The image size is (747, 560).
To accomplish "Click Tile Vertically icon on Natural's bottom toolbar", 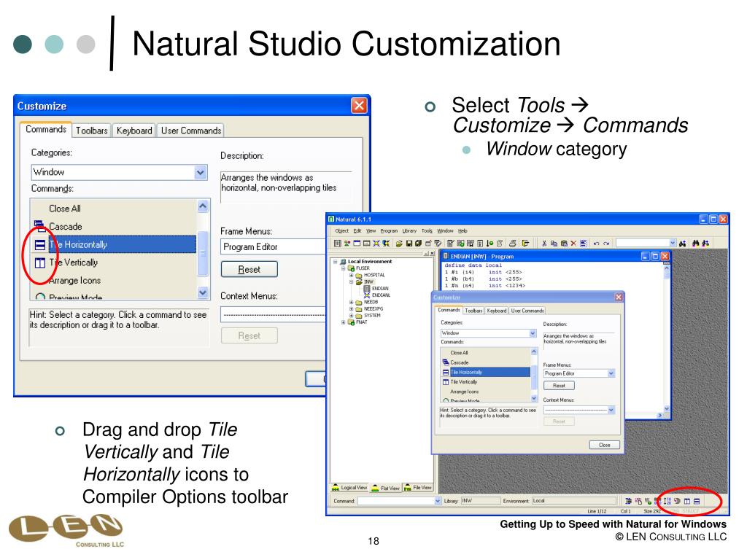I will (x=687, y=501).
